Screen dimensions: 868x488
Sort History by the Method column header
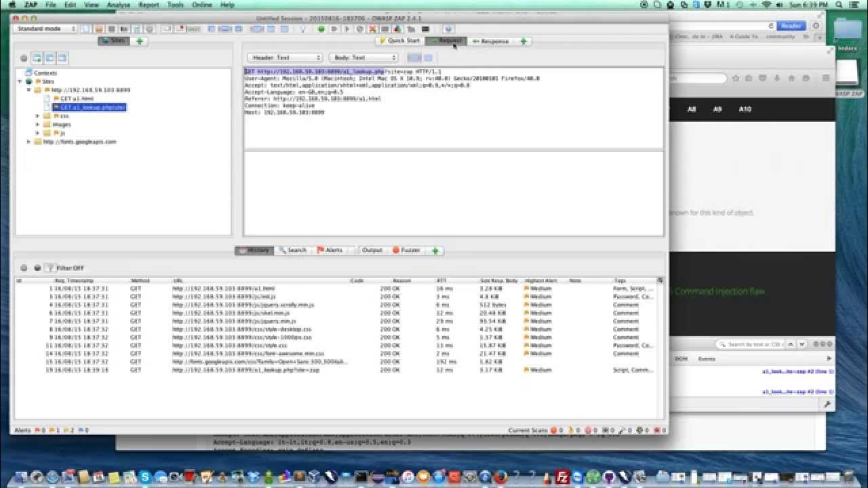click(150, 280)
